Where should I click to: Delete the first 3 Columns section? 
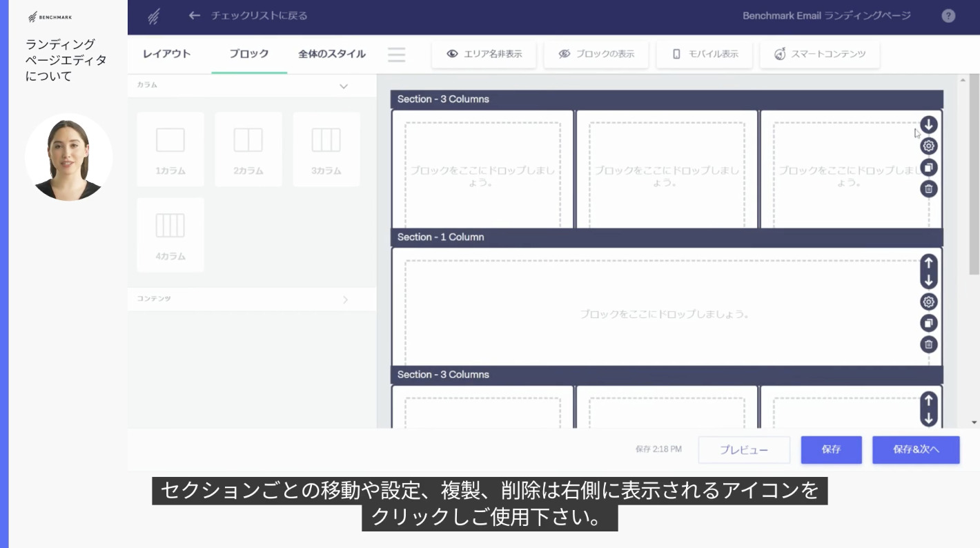[929, 188]
